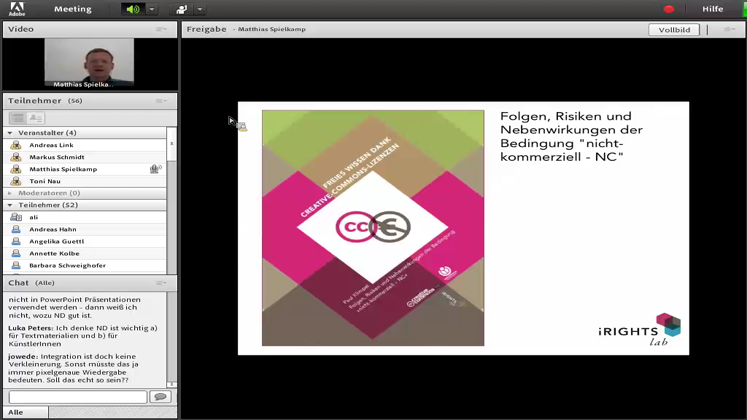
Task: Open the Chat pod options menu
Action: point(161,283)
